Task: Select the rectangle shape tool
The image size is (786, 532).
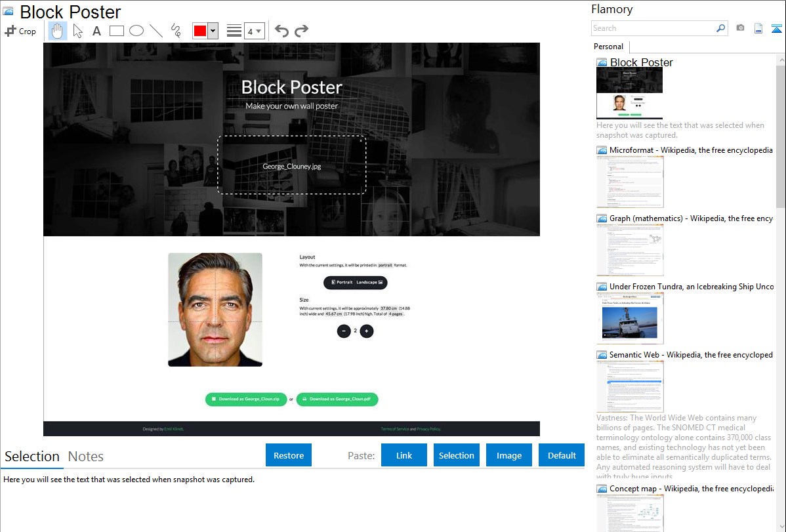Action: (116, 31)
